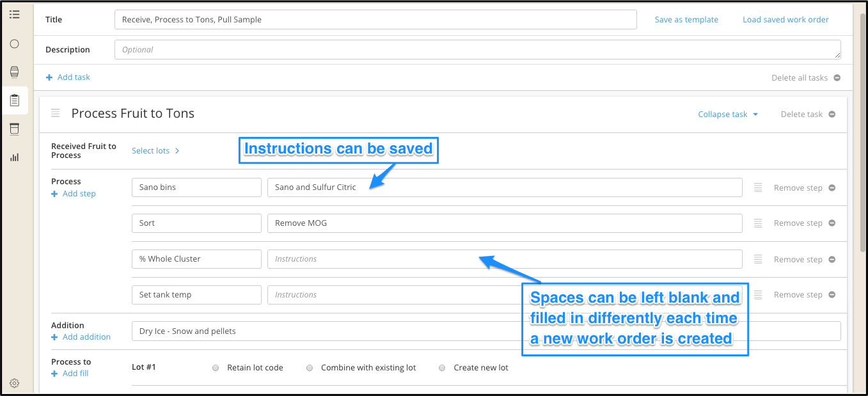Click the plus icon next to Add task
This screenshot has height=396, width=868.
[49, 77]
